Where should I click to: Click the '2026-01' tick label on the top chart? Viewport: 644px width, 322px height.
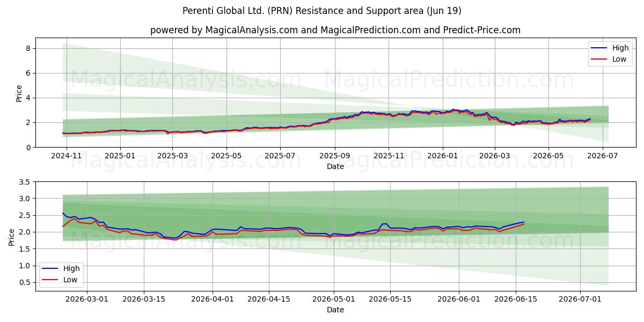pos(443,156)
